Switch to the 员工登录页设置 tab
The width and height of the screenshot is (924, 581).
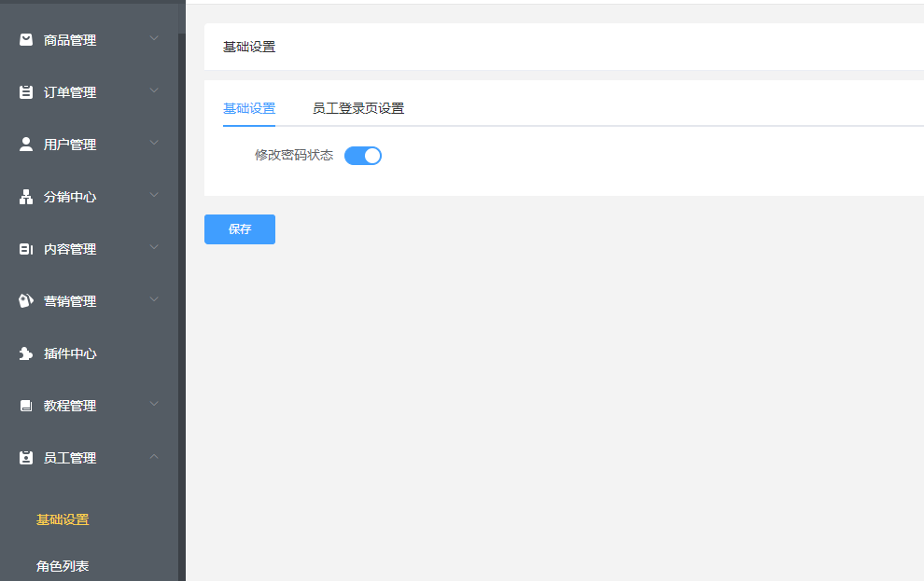point(358,108)
